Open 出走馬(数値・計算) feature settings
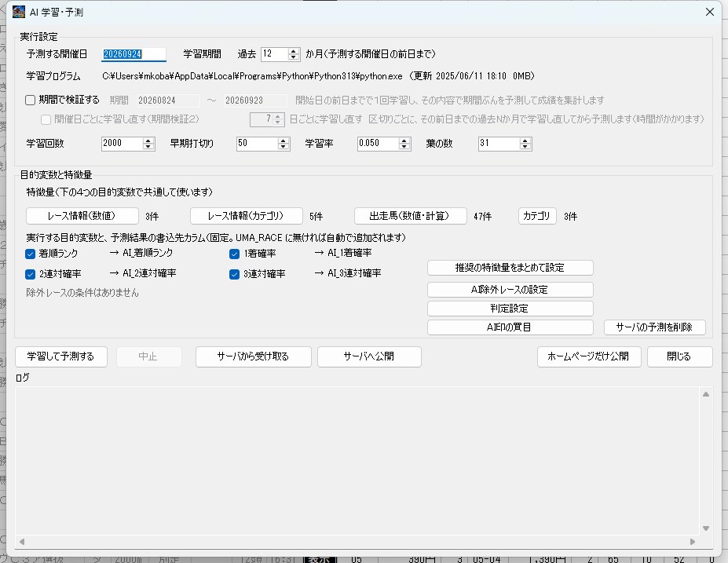 click(411, 216)
